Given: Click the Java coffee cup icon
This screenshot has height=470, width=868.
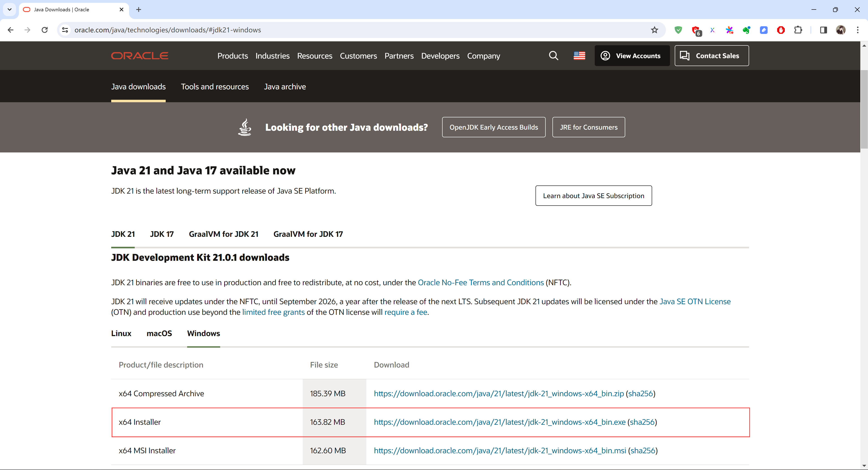Looking at the screenshot, I should pos(245,127).
